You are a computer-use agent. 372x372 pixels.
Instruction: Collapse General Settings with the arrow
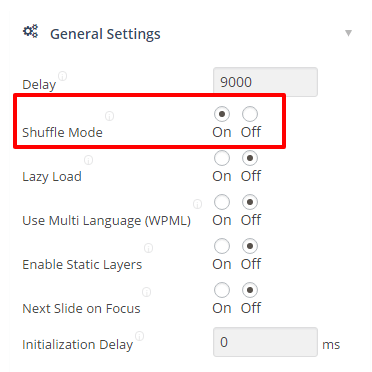click(x=348, y=33)
